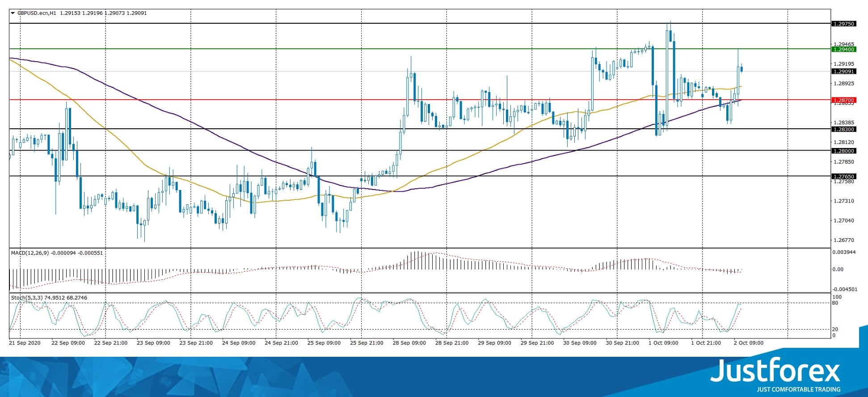The height and width of the screenshot is (397, 868).
Task: Click the 25 Sep 21:00 time label
Action: (367, 343)
